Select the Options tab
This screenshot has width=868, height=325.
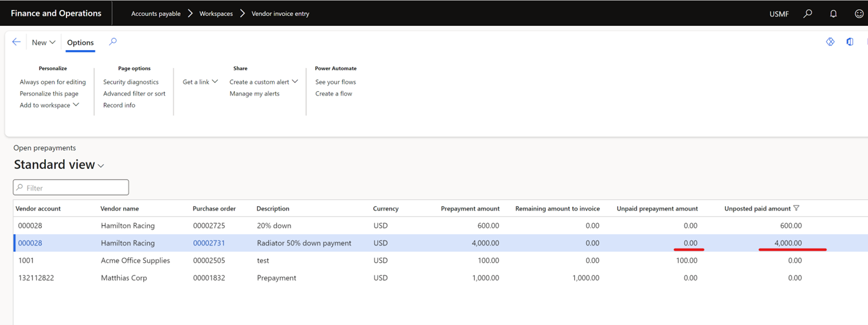click(80, 42)
